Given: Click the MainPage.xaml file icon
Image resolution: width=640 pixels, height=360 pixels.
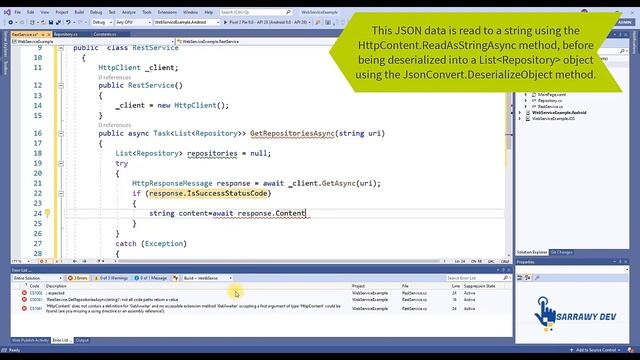Looking at the screenshot, I should point(534,95).
